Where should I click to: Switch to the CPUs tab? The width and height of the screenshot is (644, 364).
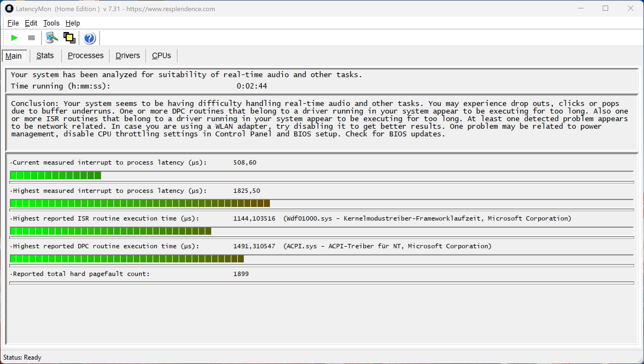point(161,56)
